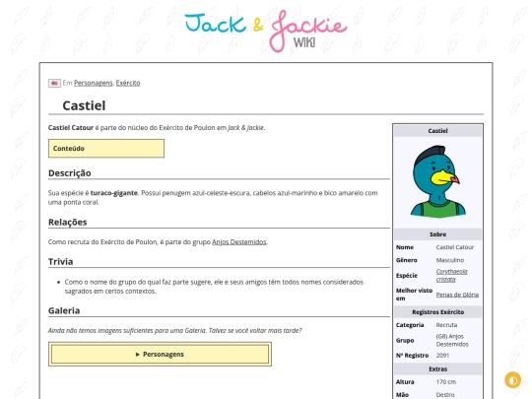The image size is (532, 399).
Task: Click the Descrição section heading
Action: [x=70, y=173]
